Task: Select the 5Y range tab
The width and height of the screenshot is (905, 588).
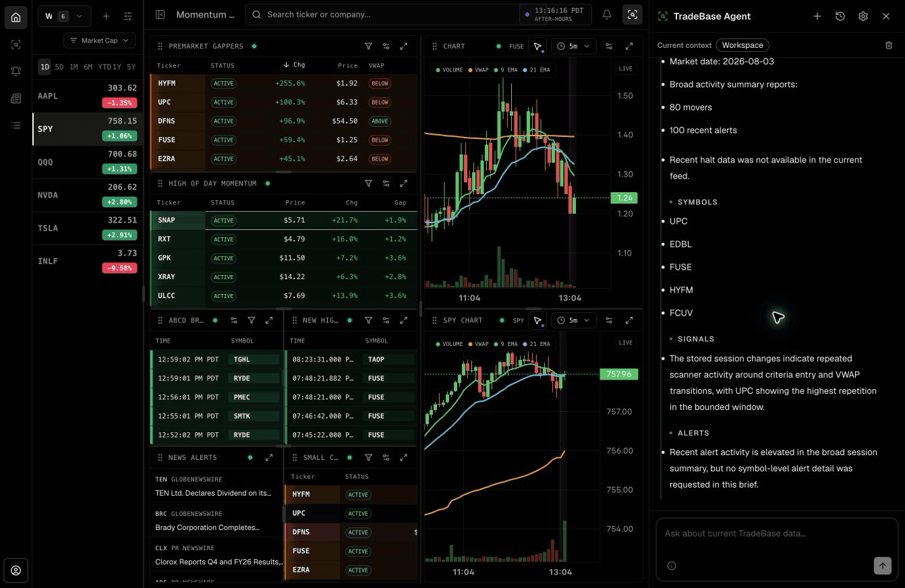Action: coord(131,67)
